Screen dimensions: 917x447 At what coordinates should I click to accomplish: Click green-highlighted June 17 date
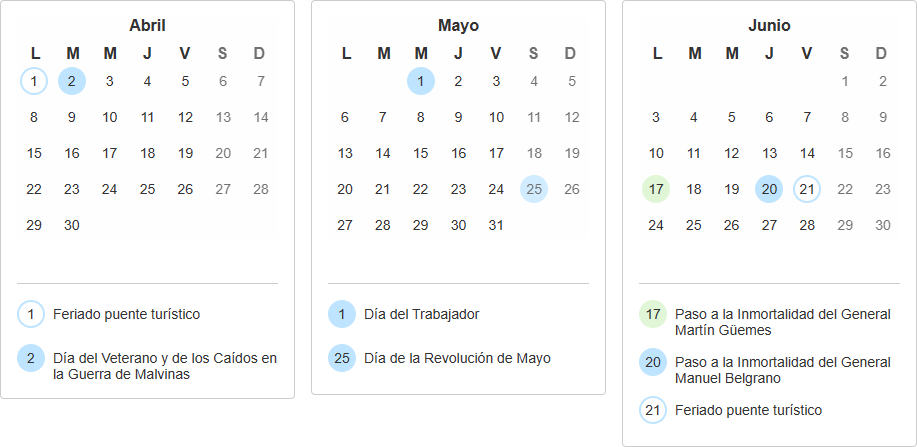pos(656,188)
